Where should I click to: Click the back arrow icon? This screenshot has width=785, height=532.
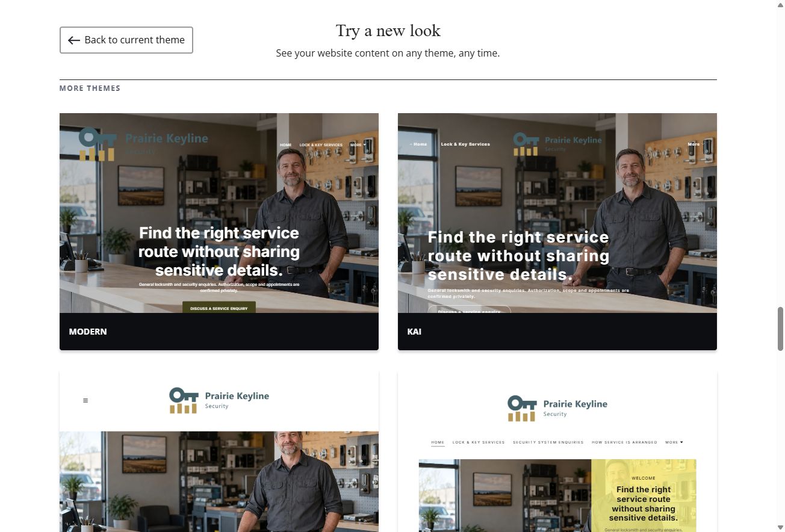(74, 40)
